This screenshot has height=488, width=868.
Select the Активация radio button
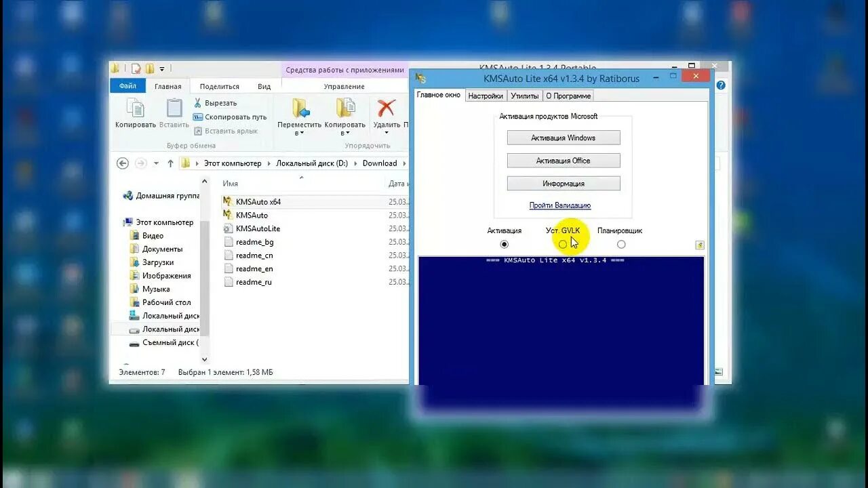point(504,244)
